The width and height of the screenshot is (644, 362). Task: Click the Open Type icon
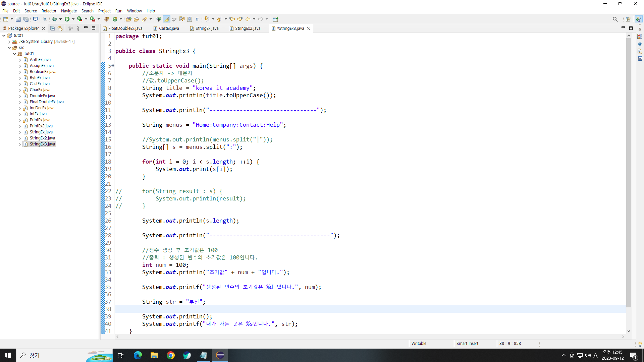click(129, 19)
